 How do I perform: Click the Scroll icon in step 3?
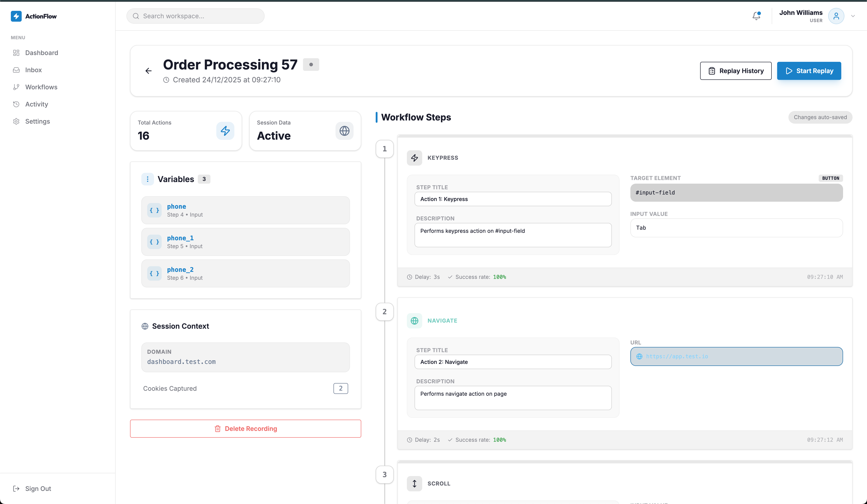point(414,483)
